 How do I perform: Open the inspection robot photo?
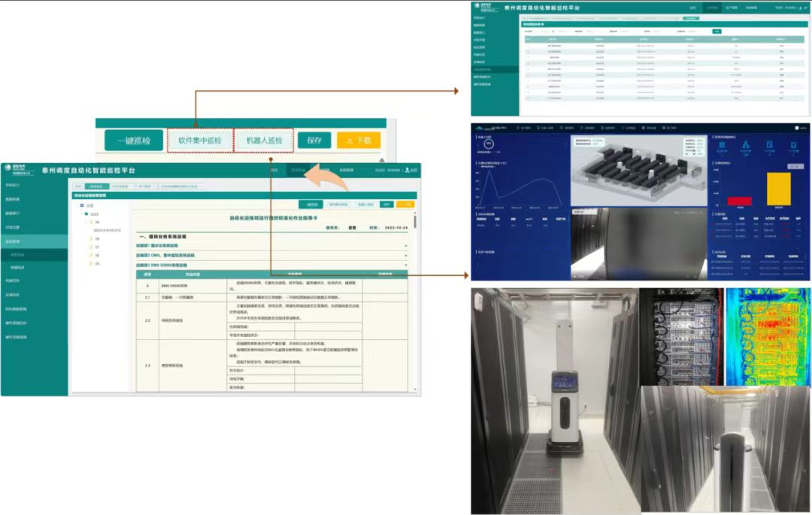click(x=555, y=401)
